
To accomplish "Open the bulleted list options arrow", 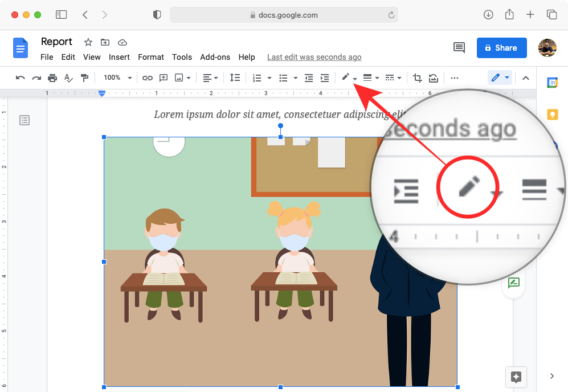I will (295, 77).
